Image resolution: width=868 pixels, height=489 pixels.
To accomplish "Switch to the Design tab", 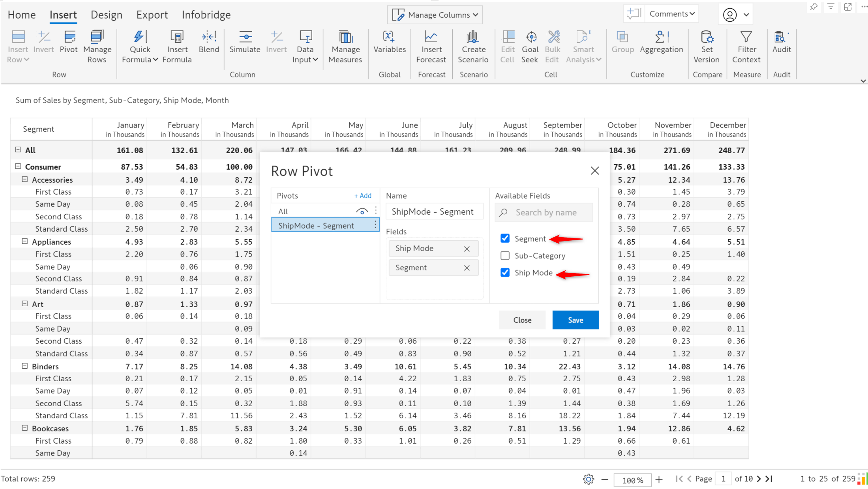I will pos(107,15).
